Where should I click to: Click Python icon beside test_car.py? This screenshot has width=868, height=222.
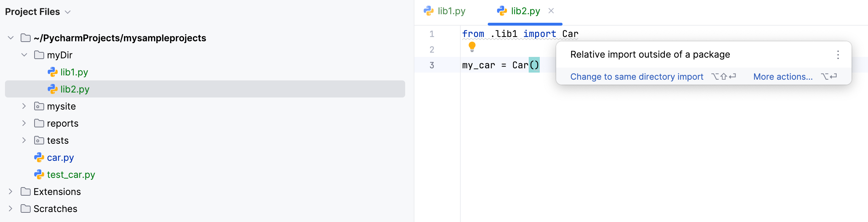39,174
